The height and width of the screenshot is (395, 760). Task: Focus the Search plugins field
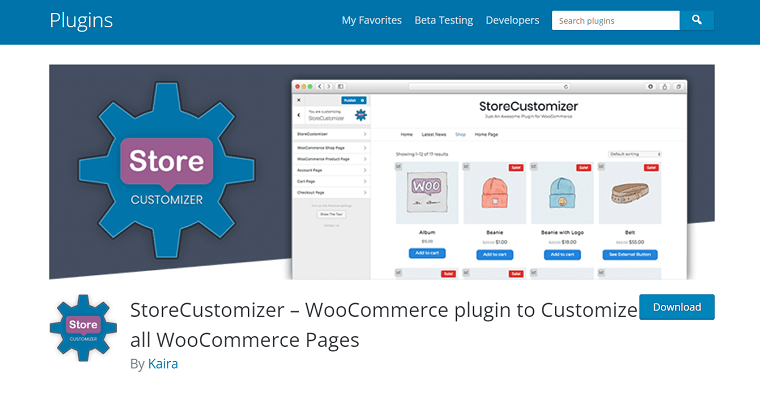tap(616, 20)
